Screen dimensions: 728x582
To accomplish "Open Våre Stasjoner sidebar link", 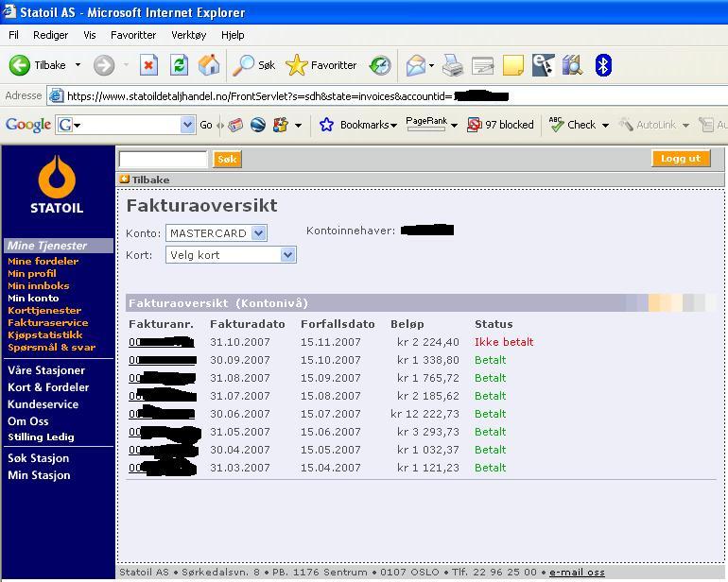I will pyautogui.click(x=46, y=370).
